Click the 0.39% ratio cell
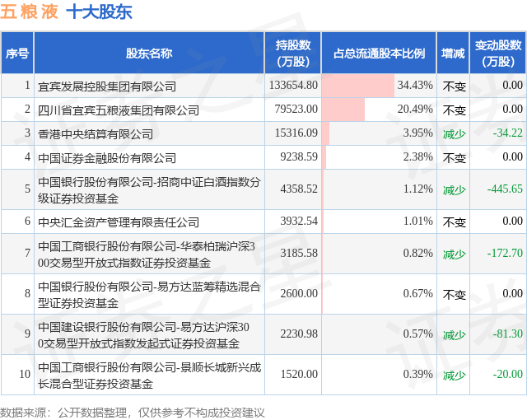Image resolution: width=527 pixels, height=420 pixels. click(x=379, y=375)
